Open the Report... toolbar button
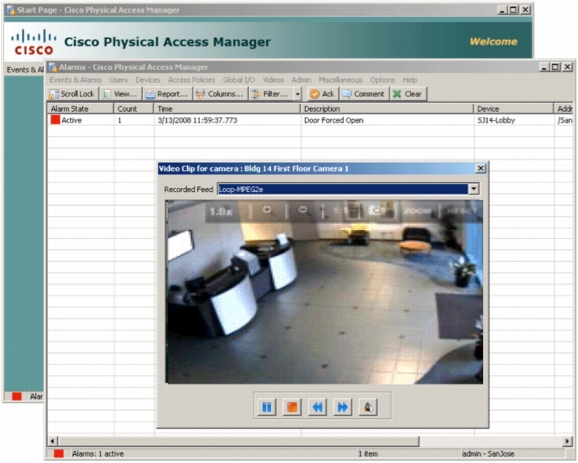Image resolution: width=578 pixels, height=463 pixels. pos(167,94)
